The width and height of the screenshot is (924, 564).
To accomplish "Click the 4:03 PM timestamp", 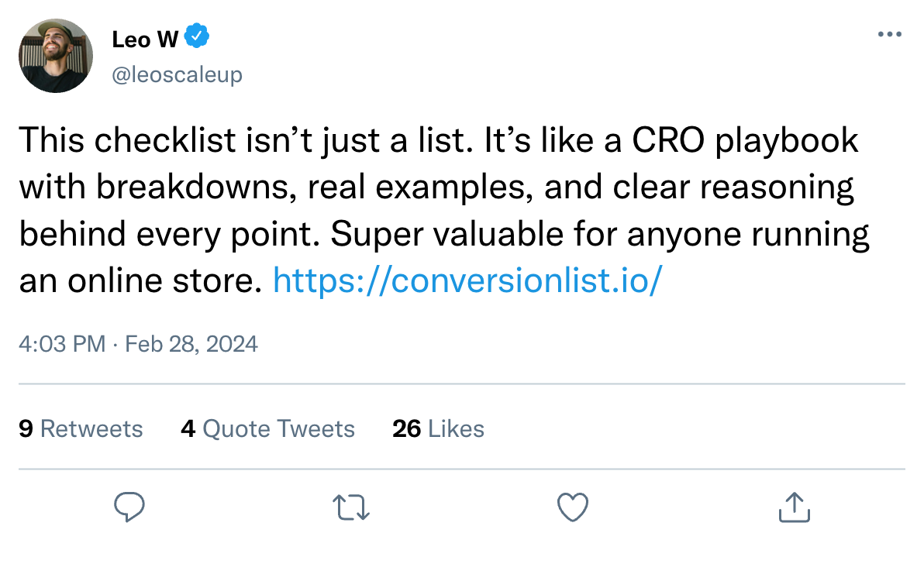I will click(x=62, y=343).
